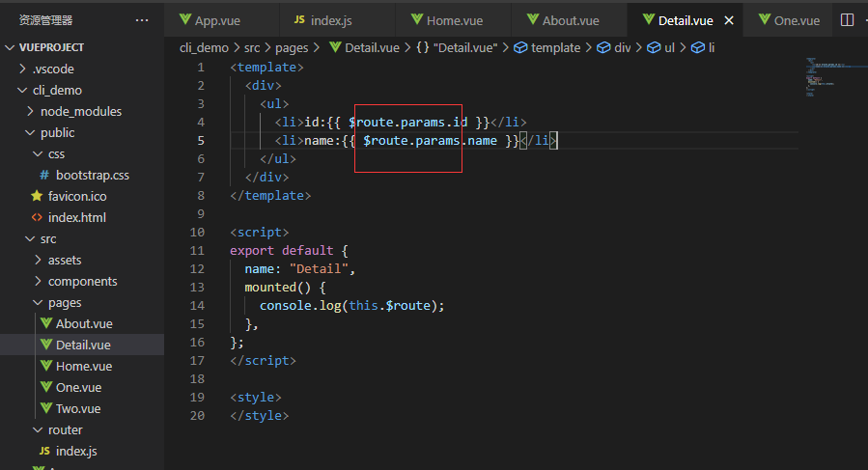Click pages in the breadcrumb path
868x470 pixels.
[x=292, y=48]
